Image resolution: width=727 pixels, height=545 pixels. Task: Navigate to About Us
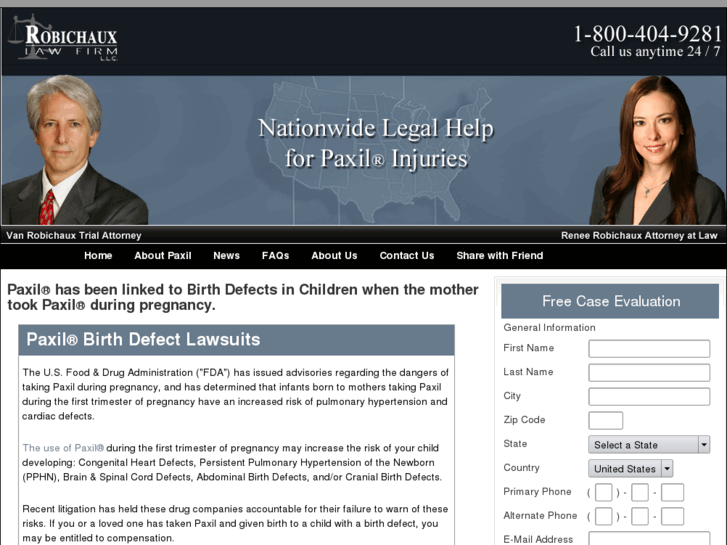(334, 256)
